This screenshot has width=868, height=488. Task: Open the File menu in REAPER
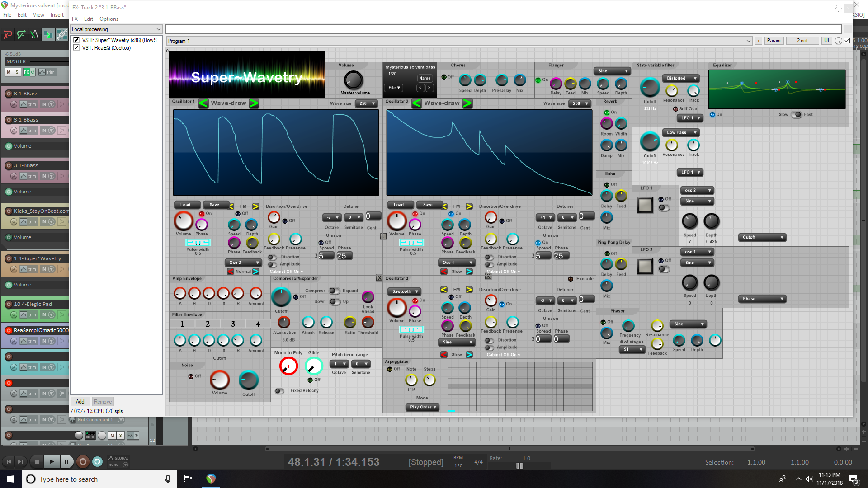tap(7, 15)
